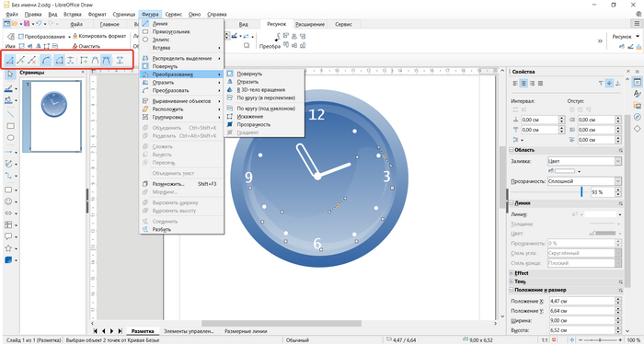Open the Прозрачность type dropdown
The width and height of the screenshot is (644, 344).
pyautogui.click(x=584, y=181)
